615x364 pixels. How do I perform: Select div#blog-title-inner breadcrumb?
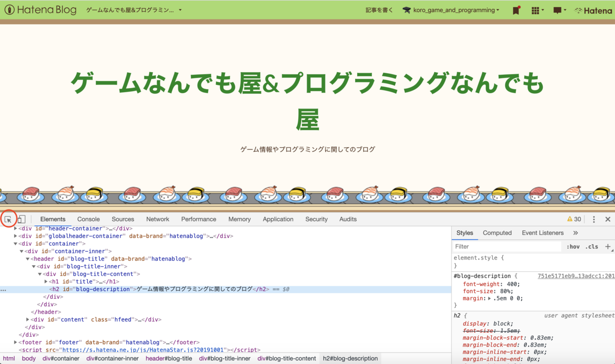(x=225, y=358)
